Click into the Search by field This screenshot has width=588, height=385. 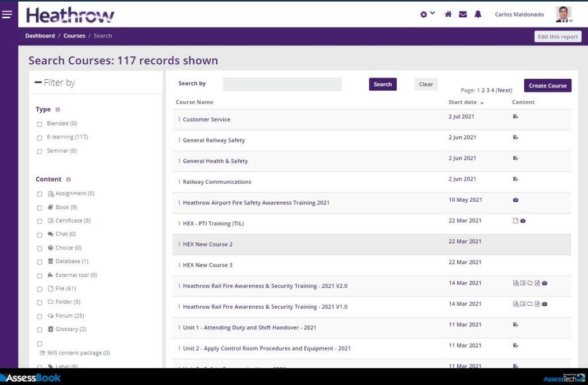[x=282, y=84]
